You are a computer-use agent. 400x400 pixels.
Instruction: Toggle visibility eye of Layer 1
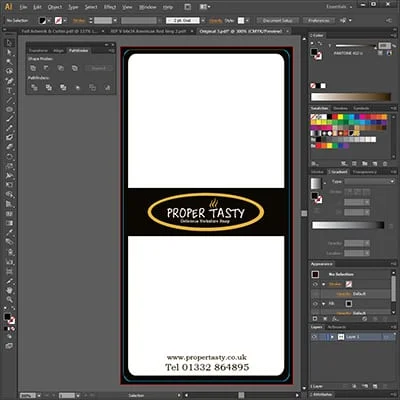(x=314, y=337)
